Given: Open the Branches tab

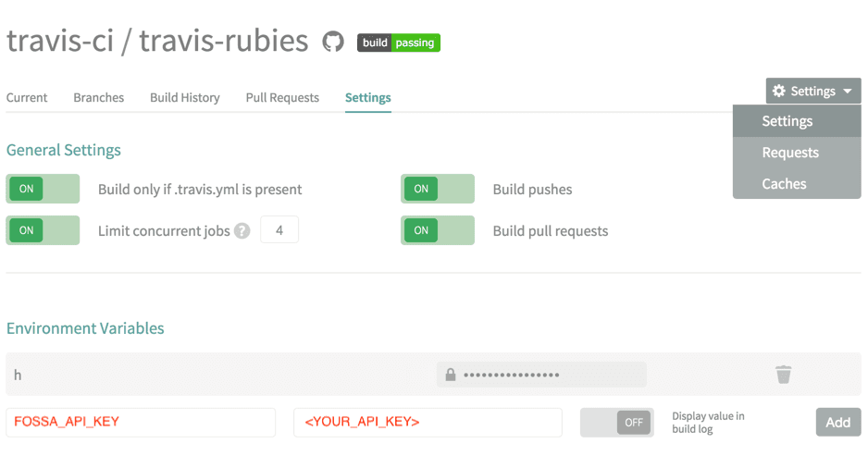Looking at the screenshot, I should coord(98,97).
